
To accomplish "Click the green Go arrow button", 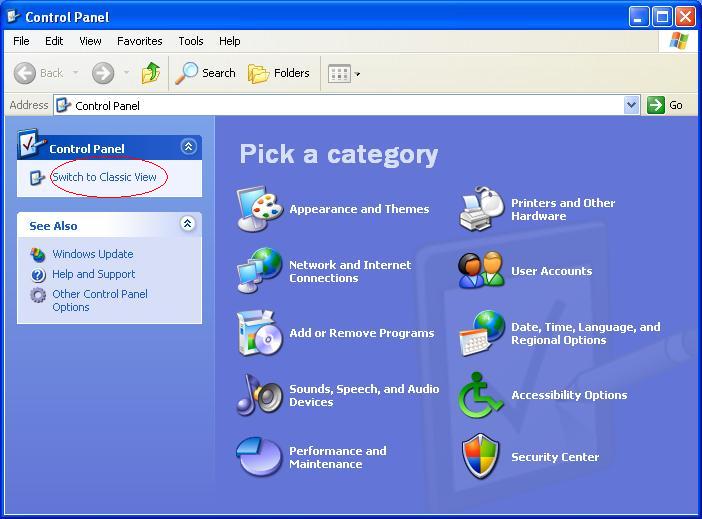I will click(656, 105).
